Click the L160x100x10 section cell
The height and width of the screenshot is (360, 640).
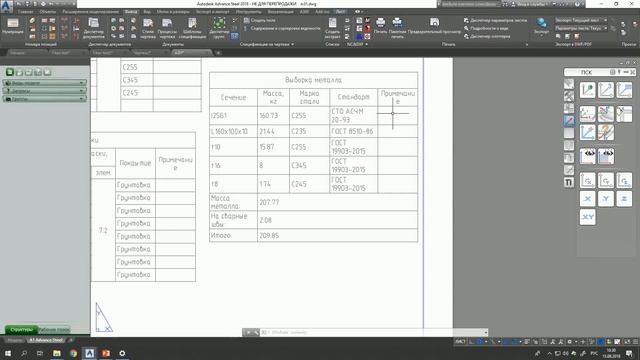pyautogui.click(x=233, y=131)
